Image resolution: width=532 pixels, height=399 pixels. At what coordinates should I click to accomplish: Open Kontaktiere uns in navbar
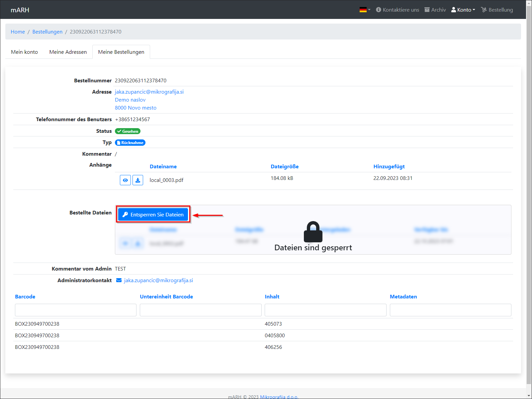pos(398,10)
